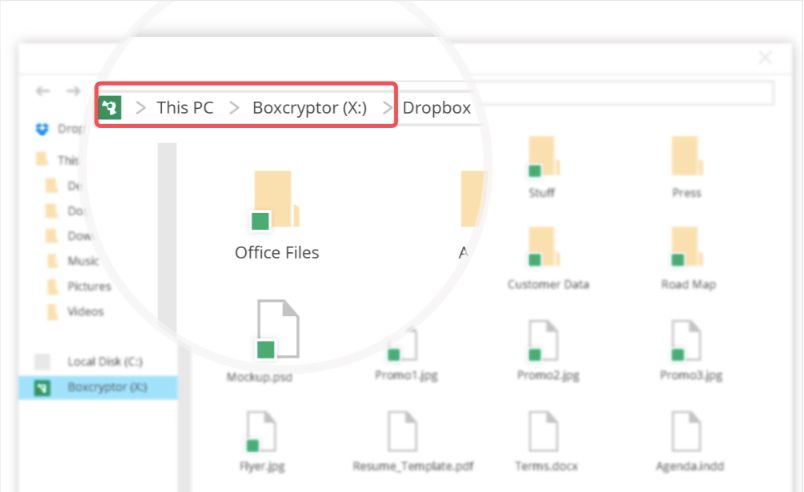Viewport: 804px width, 492px height.
Task: Select Boxcryptor (X:) in the breadcrumb path
Action: pos(310,108)
